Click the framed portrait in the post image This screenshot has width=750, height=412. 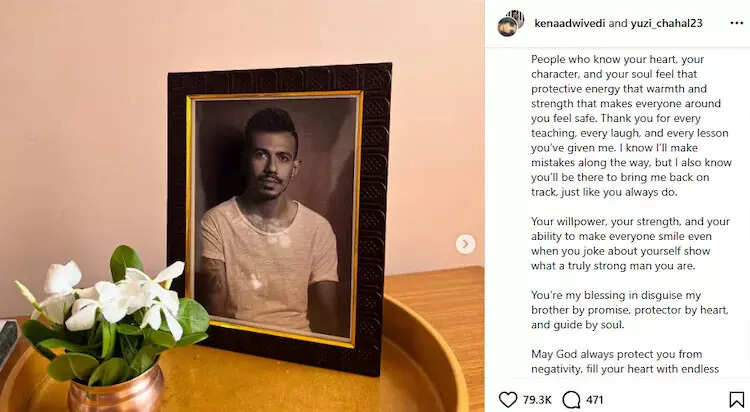click(x=279, y=218)
